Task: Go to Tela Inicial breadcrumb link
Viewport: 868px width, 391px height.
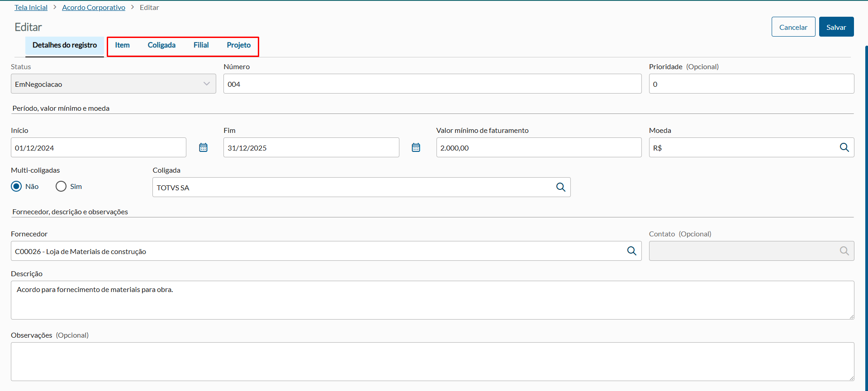Action: 31,7
